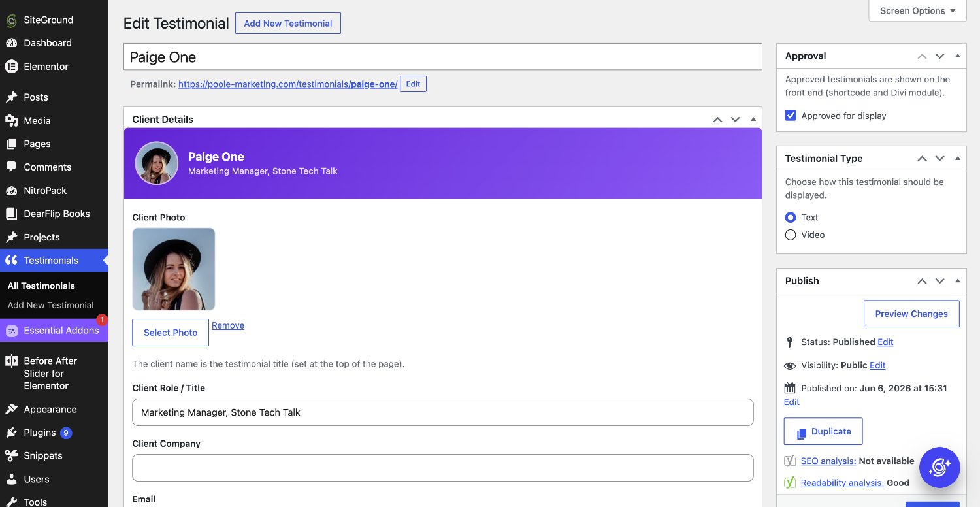980x507 pixels.
Task: Open the Readability analysis link
Action: (842, 483)
